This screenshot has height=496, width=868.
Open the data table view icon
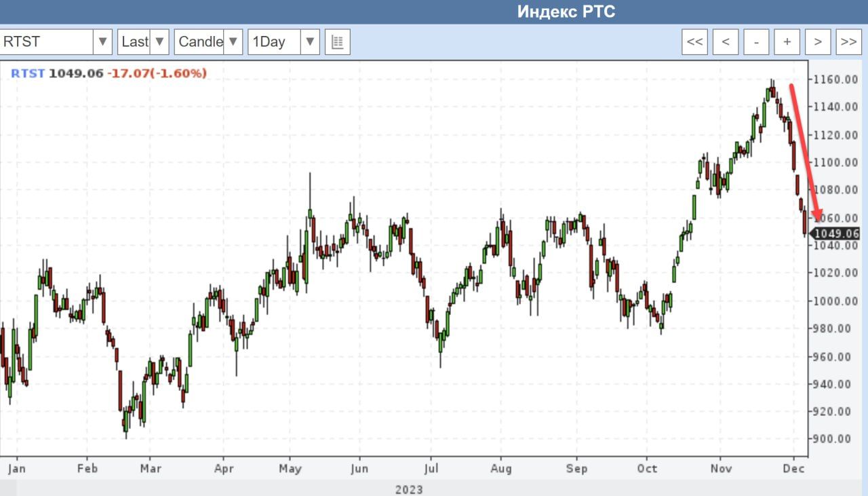337,41
